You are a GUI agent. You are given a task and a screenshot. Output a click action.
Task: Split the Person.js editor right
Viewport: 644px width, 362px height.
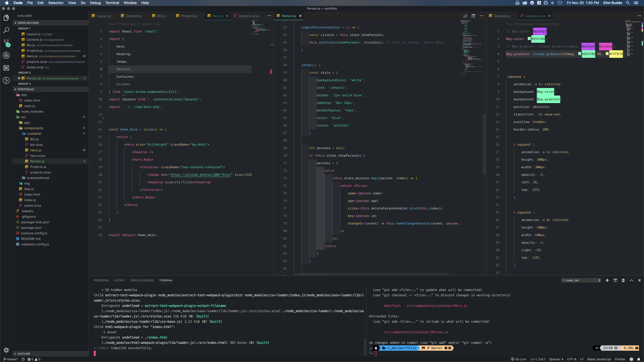pyautogui.click(x=473, y=16)
